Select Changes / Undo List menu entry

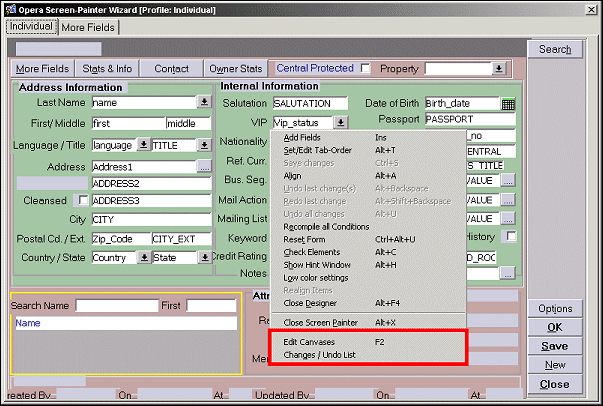319,355
